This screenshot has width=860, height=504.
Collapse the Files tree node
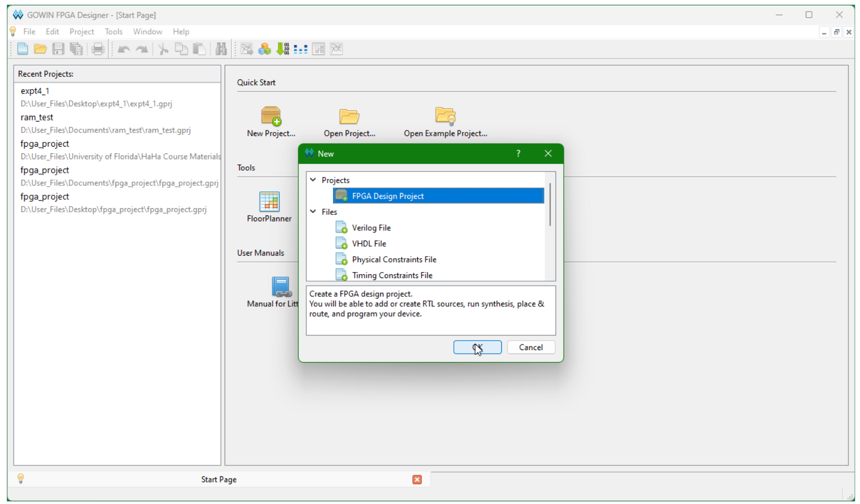313,212
